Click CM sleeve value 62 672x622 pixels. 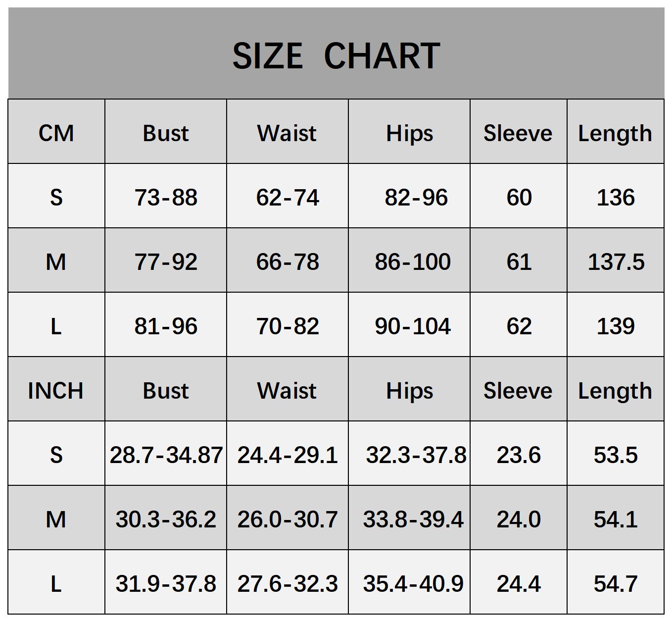(519, 326)
